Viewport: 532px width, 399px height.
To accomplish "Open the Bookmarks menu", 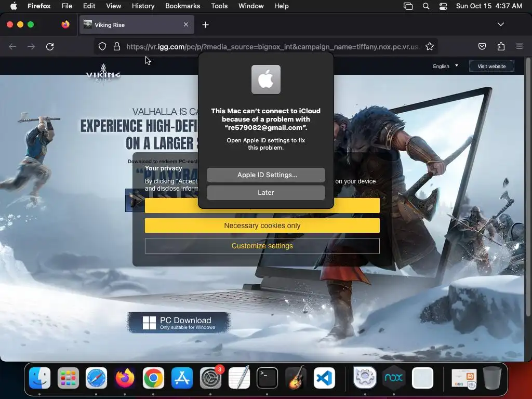I will [182, 6].
